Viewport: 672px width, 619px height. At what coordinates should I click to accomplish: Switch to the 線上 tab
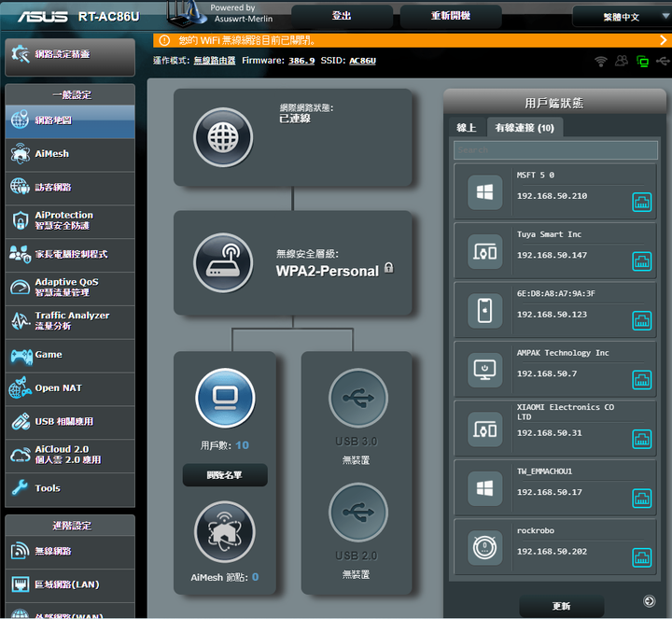pos(467,128)
